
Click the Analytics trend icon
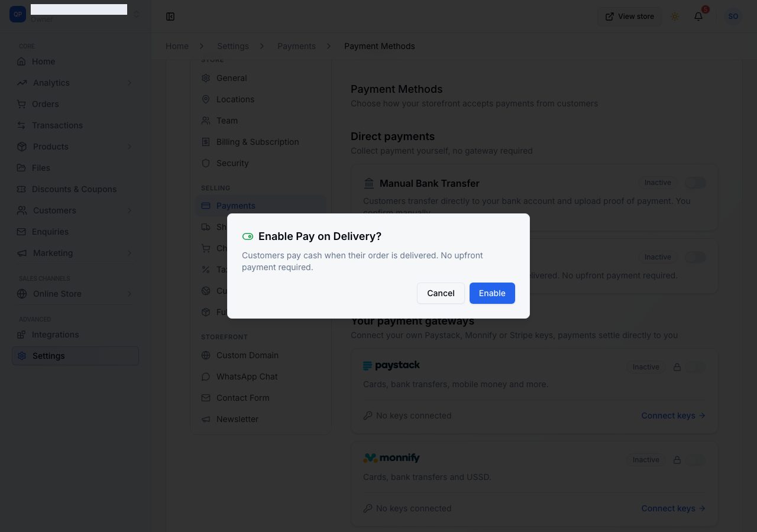point(22,83)
